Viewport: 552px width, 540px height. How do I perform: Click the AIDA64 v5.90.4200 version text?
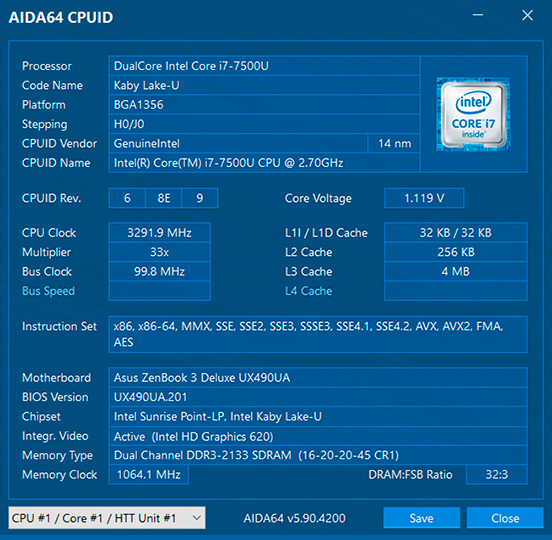295,518
